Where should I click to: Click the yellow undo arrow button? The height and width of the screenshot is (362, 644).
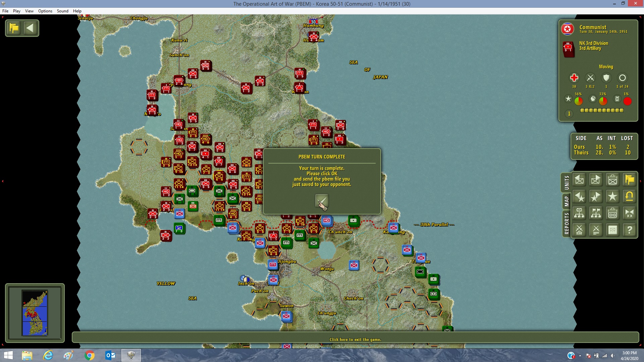click(x=630, y=196)
